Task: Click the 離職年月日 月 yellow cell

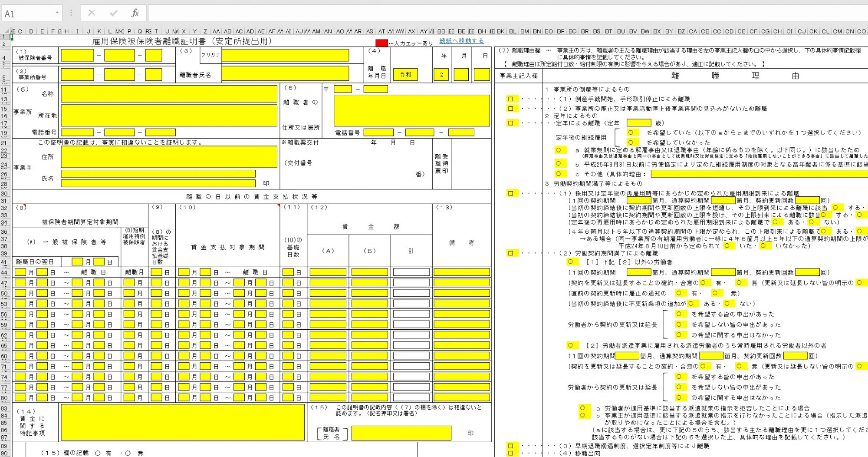Action: (x=461, y=75)
